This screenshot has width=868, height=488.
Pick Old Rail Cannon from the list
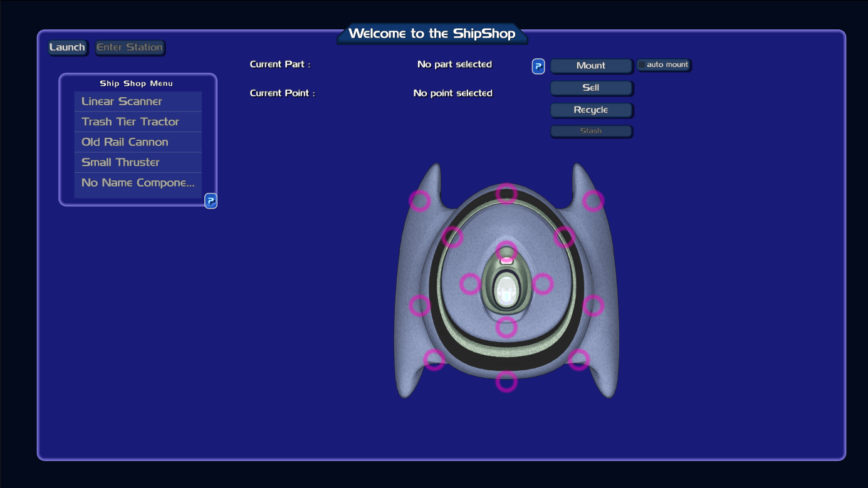point(138,142)
